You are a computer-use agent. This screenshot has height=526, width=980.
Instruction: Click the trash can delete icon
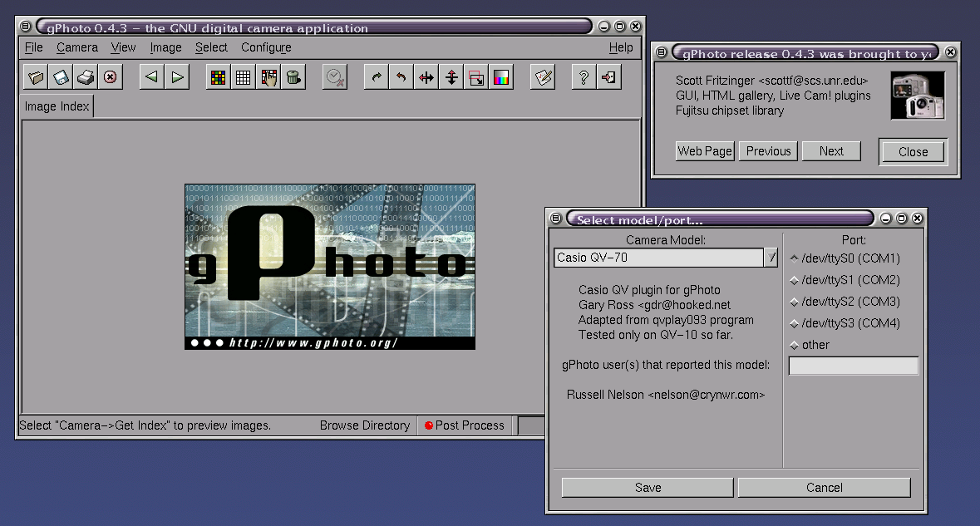coord(293,77)
